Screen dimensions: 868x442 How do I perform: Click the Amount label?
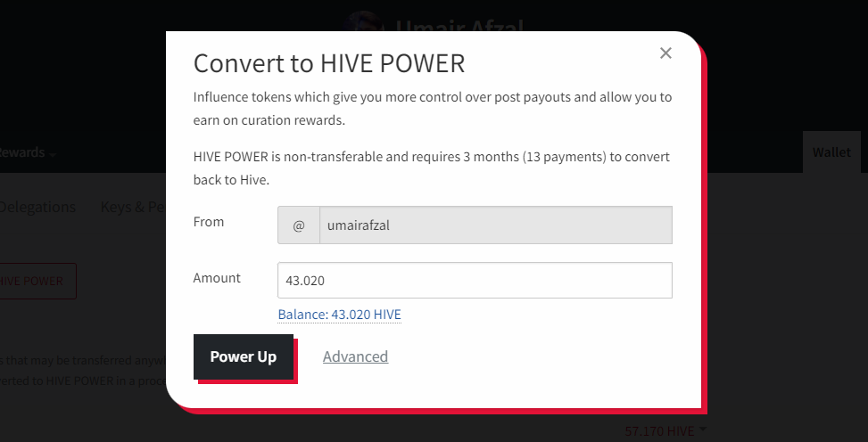[x=217, y=278]
